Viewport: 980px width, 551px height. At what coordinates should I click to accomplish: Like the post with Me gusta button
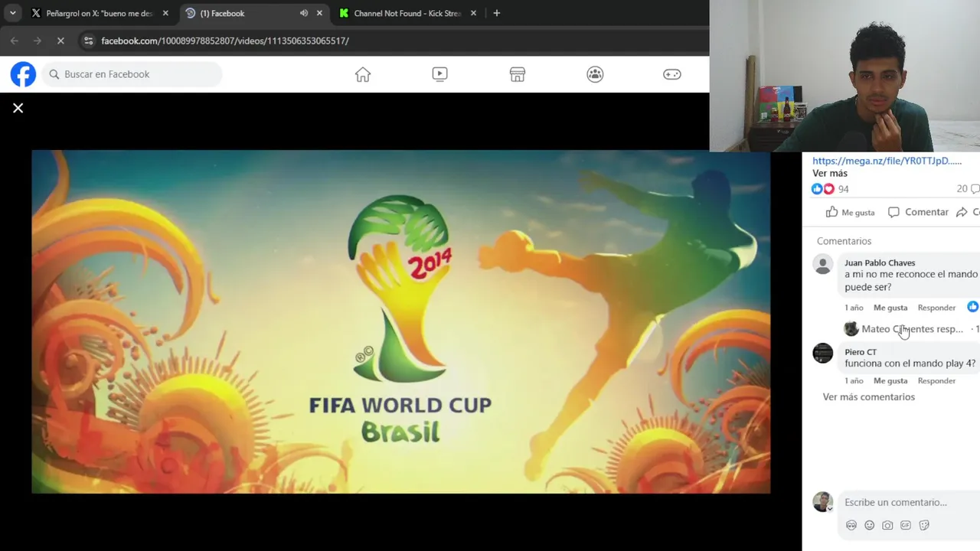(850, 212)
